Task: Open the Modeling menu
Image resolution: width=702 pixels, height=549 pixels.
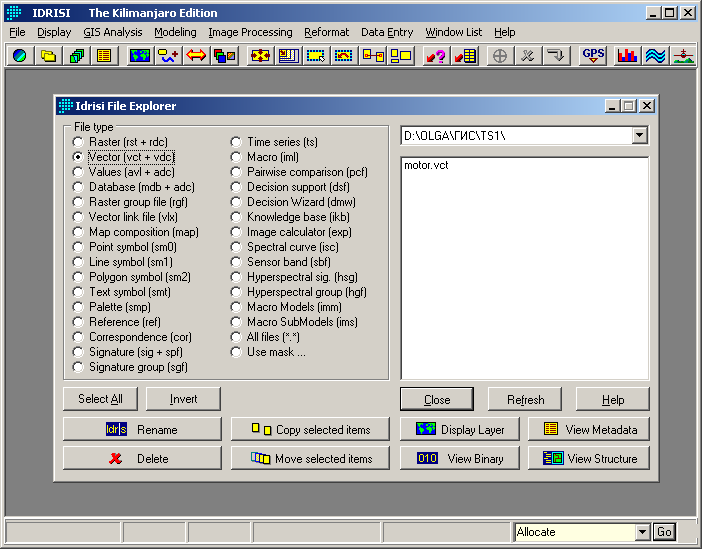Action: pos(175,32)
